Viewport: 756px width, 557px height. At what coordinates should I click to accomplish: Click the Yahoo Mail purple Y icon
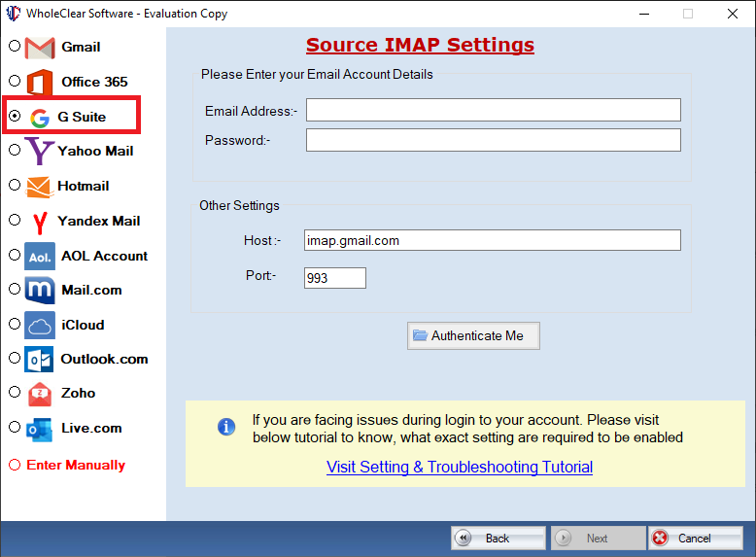(x=40, y=151)
